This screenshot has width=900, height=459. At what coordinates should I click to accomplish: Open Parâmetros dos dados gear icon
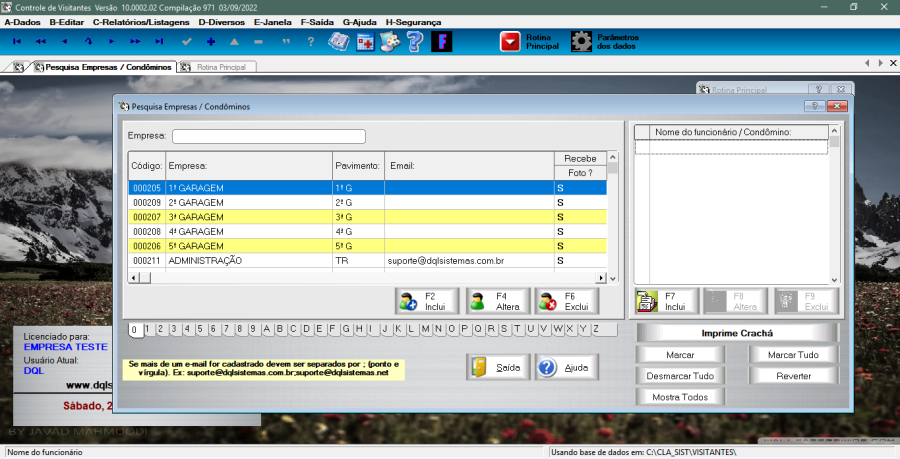point(581,41)
